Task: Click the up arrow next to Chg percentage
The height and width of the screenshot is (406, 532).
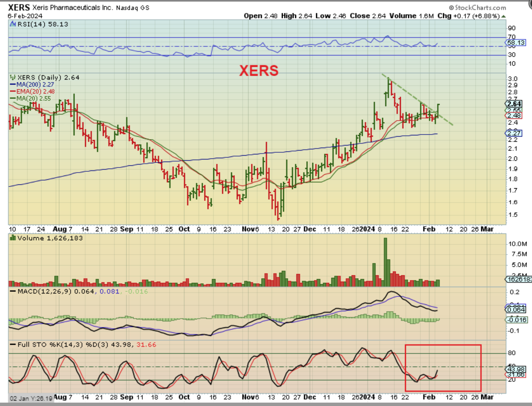Action: tap(503, 16)
